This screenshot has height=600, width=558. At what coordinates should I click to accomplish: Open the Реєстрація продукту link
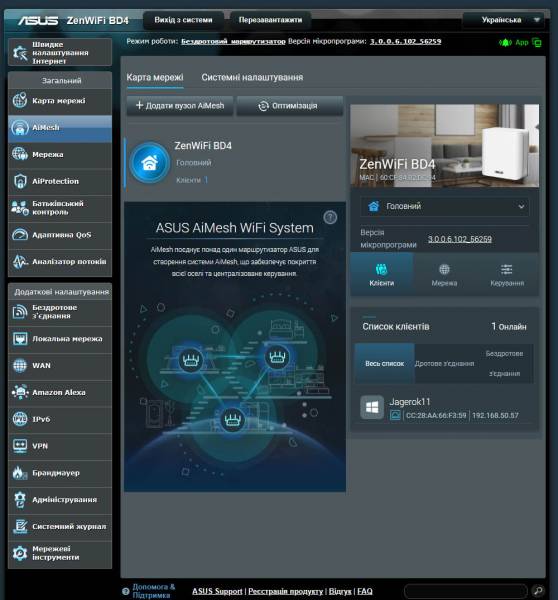click(x=286, y=591)
